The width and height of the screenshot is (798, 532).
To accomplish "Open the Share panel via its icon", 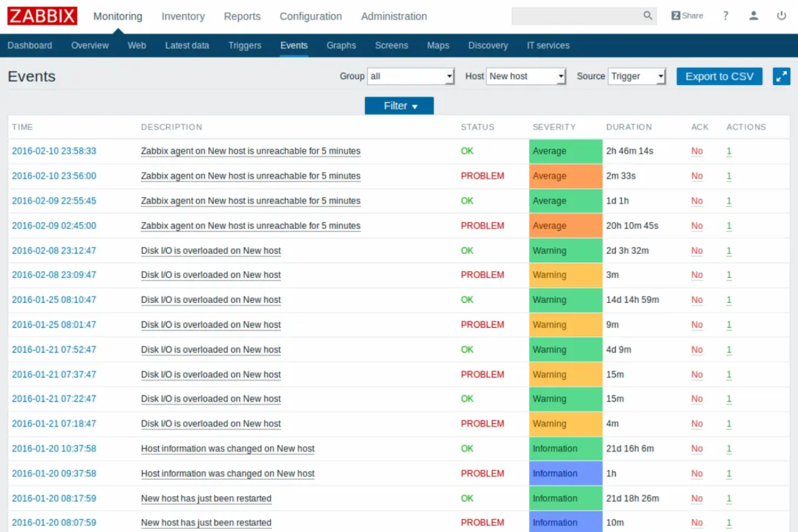I will 687,16.
